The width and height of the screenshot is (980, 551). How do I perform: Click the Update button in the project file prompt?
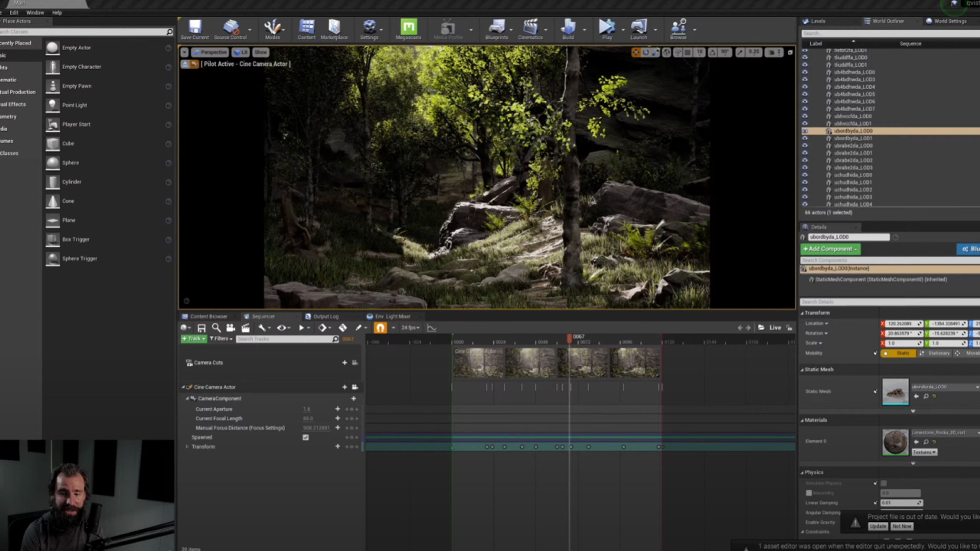click(878, 526)
